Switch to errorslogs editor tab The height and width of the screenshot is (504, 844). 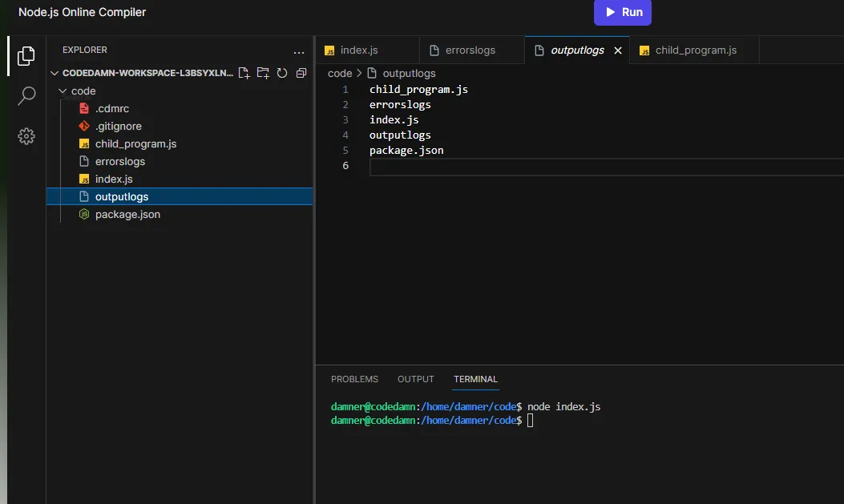pos(471,50)
